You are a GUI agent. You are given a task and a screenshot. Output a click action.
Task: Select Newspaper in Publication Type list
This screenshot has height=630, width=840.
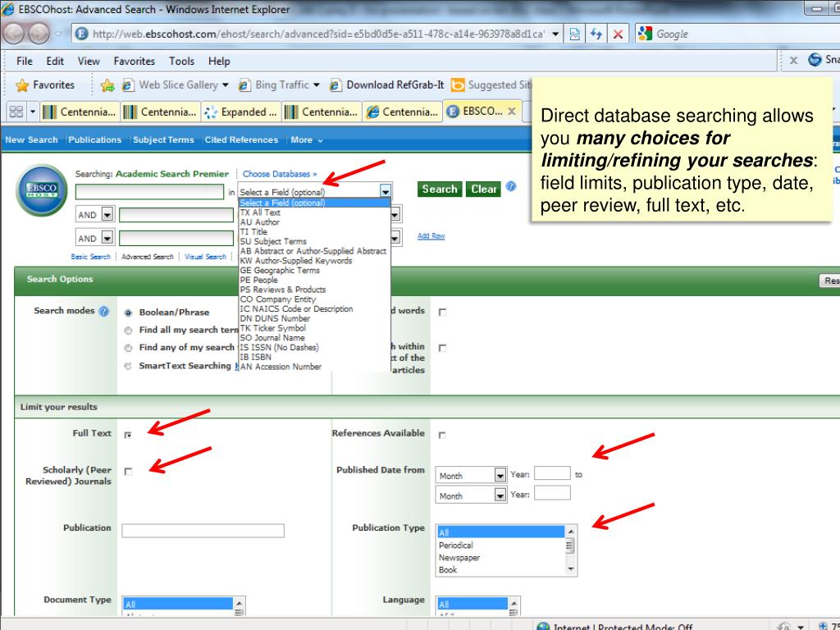pyautogui.click(x=459, y=558)
